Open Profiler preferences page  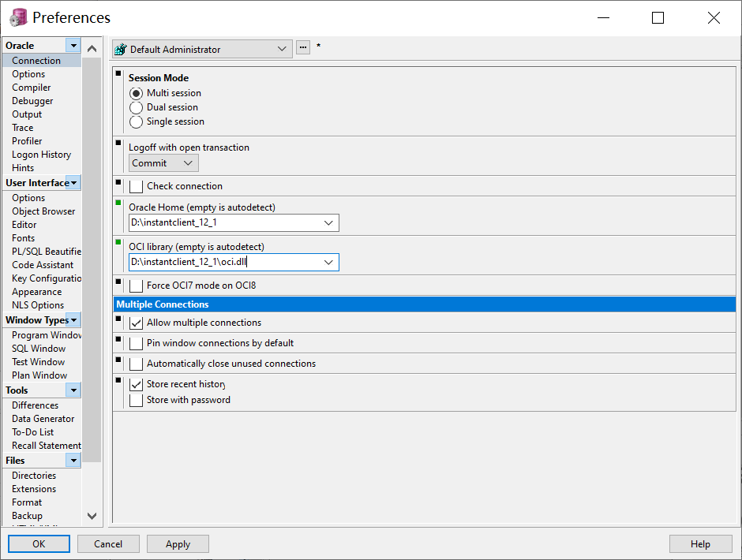(x=27, y=141)
